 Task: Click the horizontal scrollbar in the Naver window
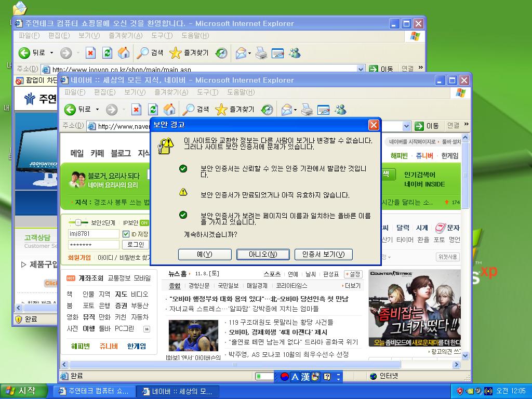235,364
